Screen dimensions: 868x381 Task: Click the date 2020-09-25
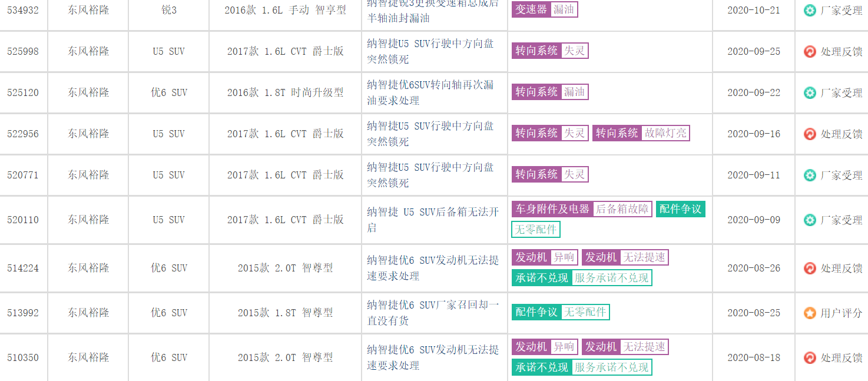(x=753, y=52)
